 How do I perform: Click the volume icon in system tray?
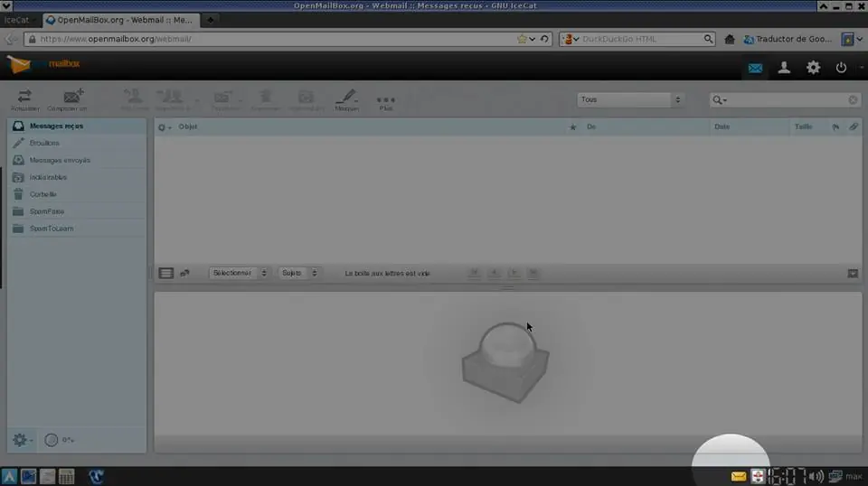[816, 476]
